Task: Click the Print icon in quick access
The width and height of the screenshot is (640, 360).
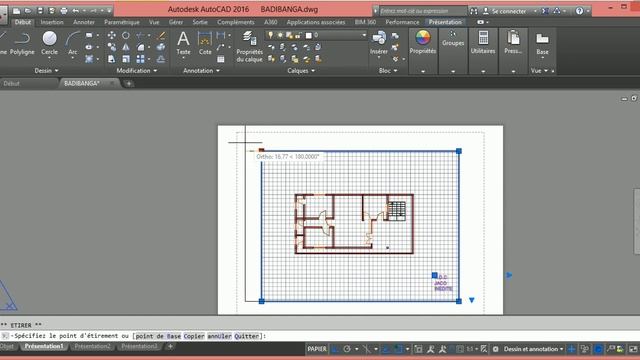Action: click(64, 11)
